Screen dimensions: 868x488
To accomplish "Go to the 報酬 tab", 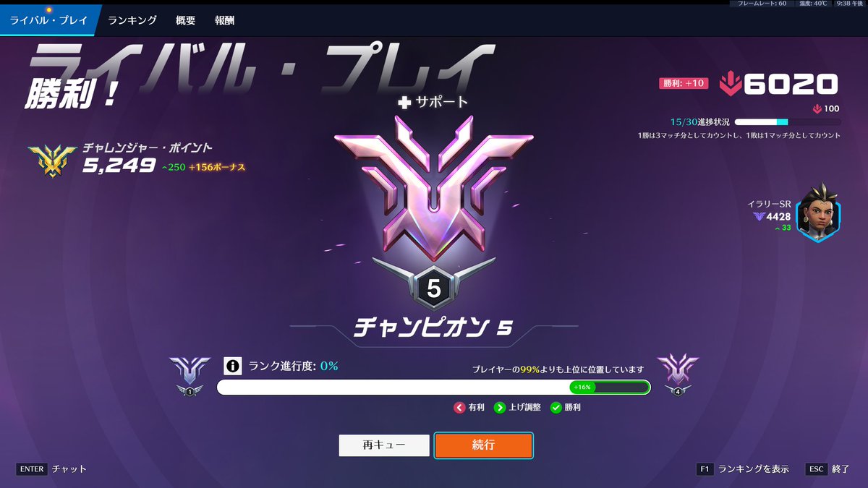I will [224, 20].
